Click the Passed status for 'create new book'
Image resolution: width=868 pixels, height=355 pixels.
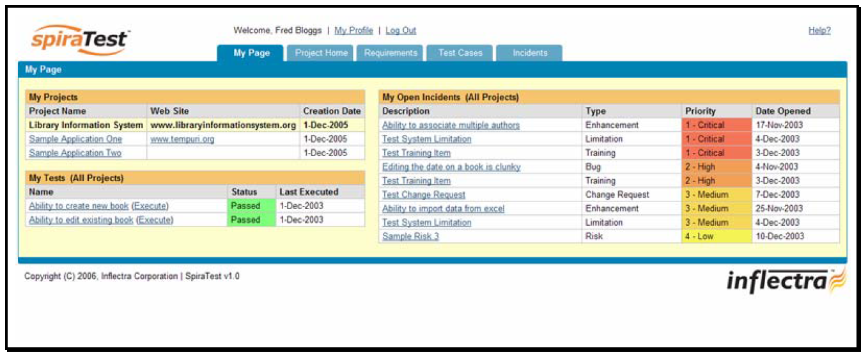pyautogui.click(x=252, y=206)
